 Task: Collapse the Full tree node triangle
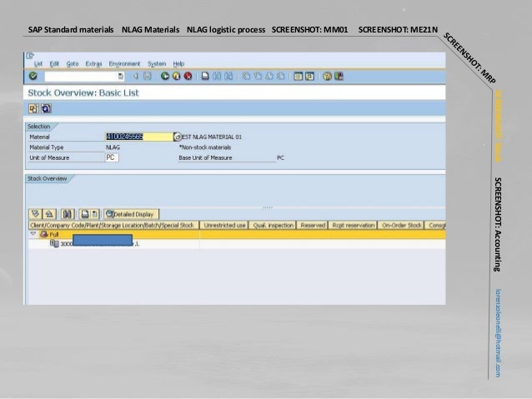pyautogui.click(x=33, y=234)
